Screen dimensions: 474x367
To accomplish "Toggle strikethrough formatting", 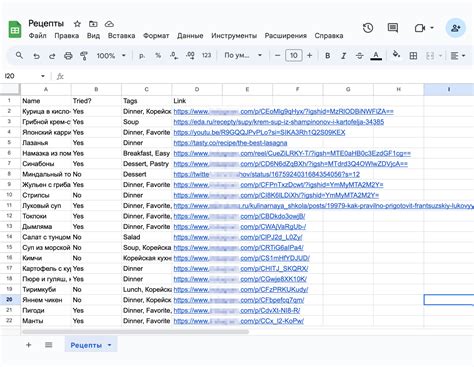I will point(359,56).
